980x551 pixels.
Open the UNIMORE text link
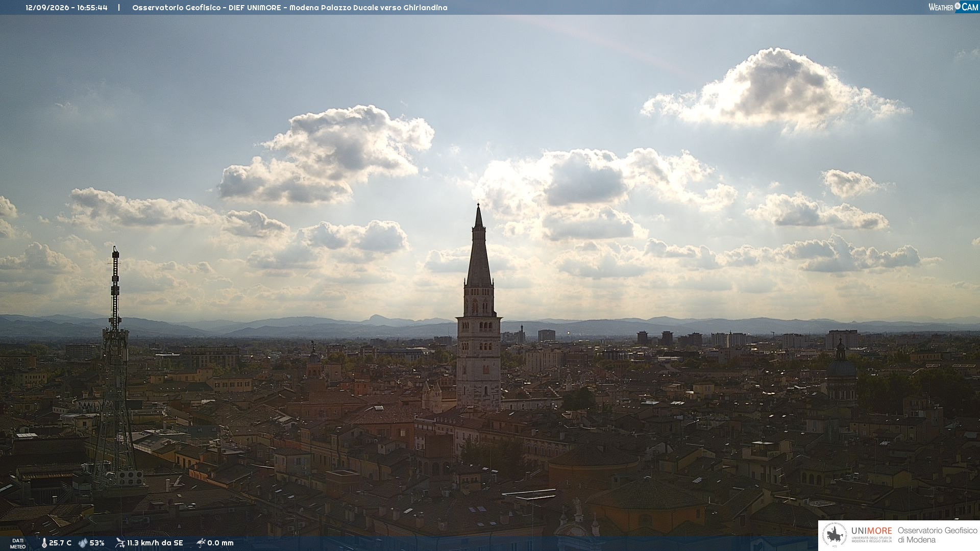[x=871, y=531]
